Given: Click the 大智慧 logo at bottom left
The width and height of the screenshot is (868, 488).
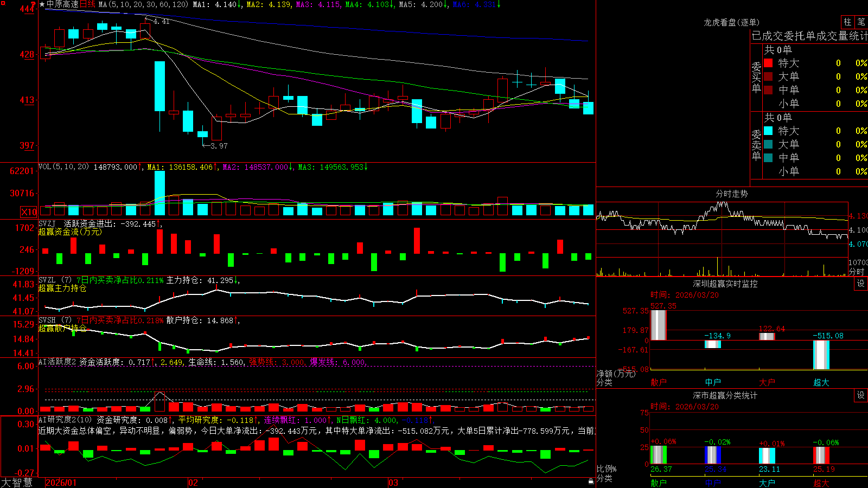Looking at the screenshot, I should [17, 483].
